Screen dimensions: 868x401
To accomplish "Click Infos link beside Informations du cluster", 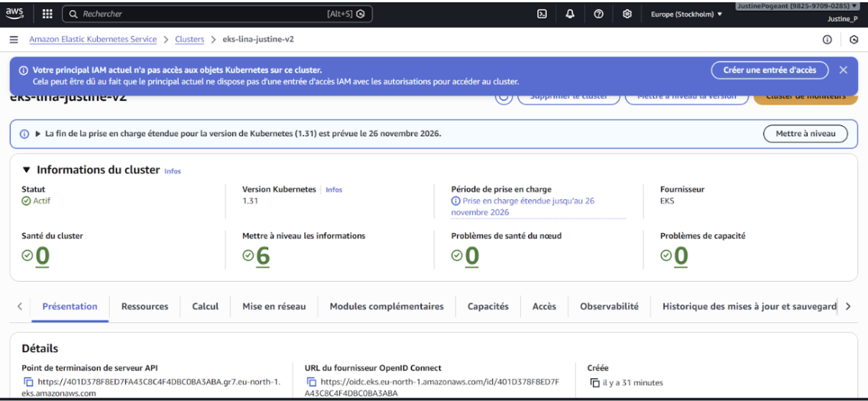I will pos(173,171).
